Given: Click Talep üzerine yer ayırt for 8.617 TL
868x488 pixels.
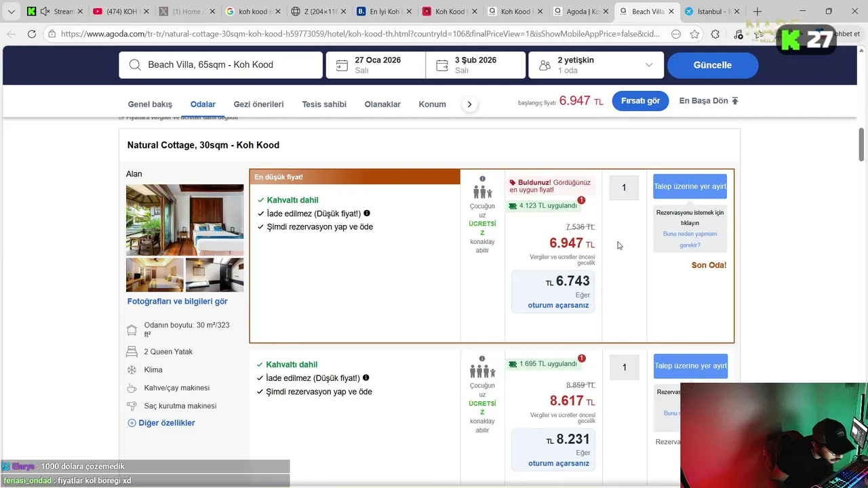Looking at the screenshot, I should coord(690,366).
